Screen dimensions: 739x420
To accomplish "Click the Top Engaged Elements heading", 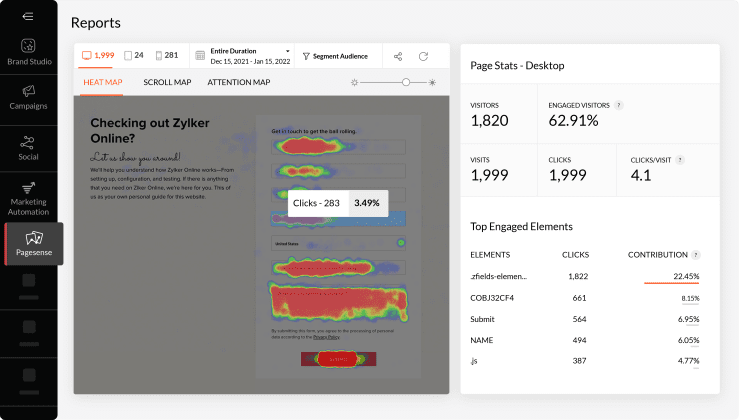I will pyautogui.click(x=521, y=227).
